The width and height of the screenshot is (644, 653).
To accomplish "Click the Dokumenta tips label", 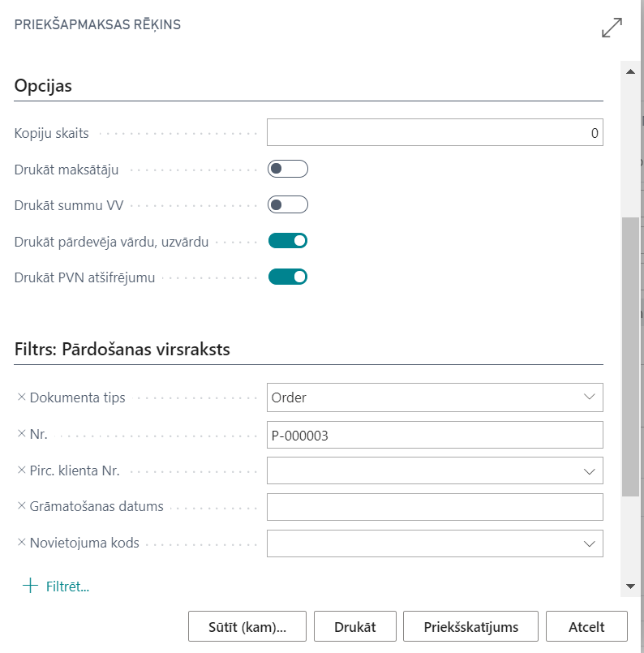I will point(77,397).
